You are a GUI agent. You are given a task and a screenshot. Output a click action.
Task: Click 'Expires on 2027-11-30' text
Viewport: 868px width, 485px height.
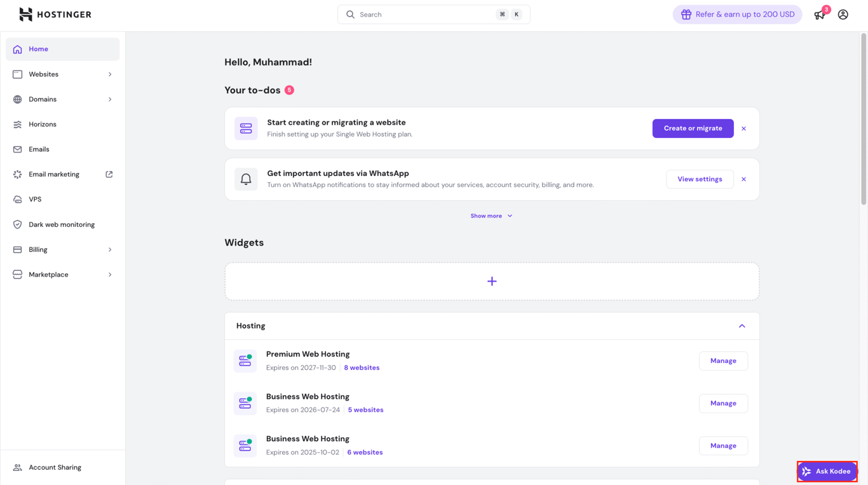coord(301,368)
